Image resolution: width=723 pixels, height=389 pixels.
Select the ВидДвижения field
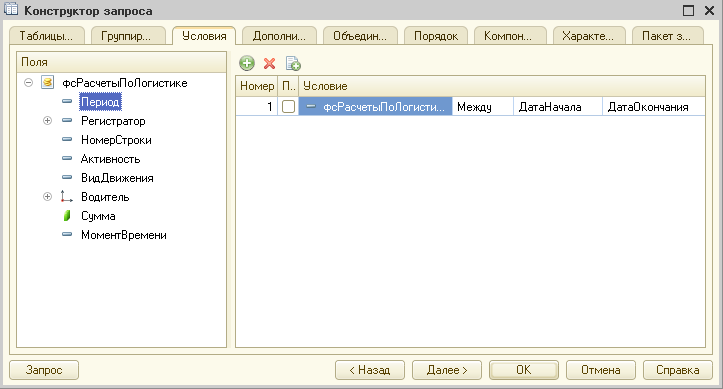click(117, 178)
